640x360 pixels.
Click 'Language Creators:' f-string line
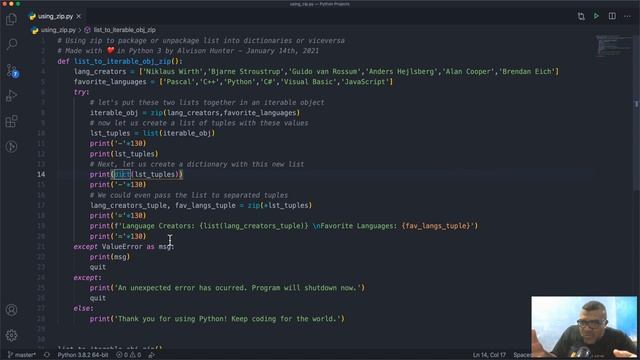[284, 226]
